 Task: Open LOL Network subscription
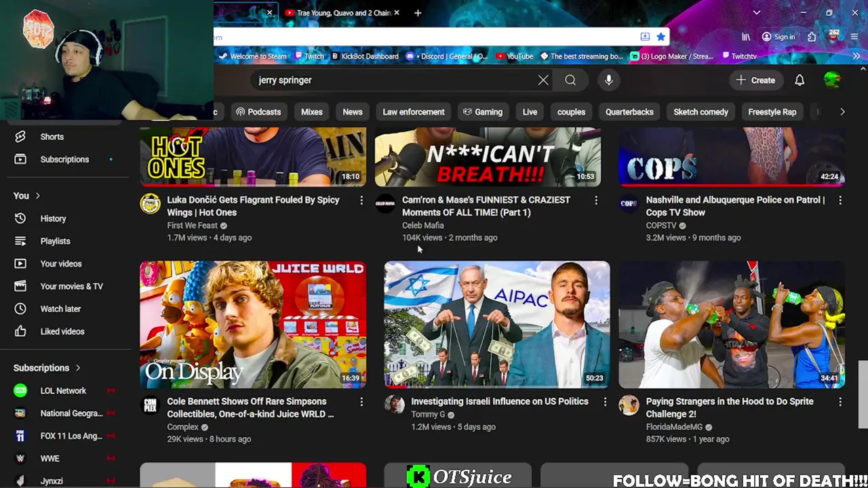point(63,390)
